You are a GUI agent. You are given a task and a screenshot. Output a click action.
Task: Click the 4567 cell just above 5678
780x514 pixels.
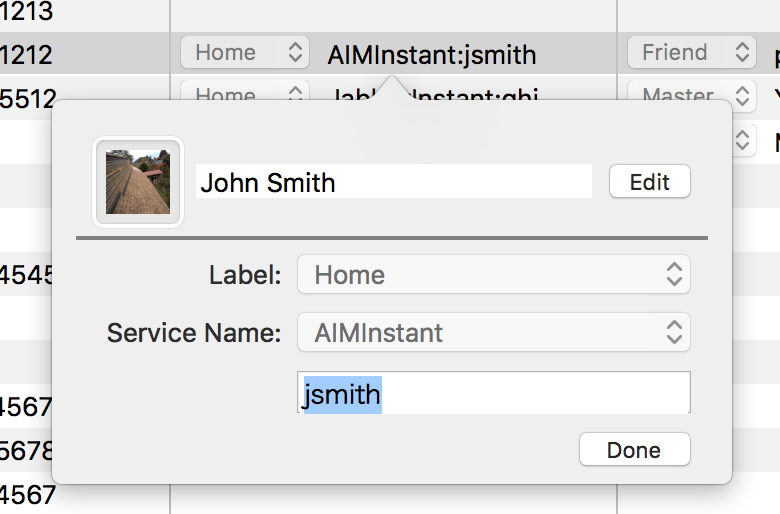pyautogui.click(x=24, y=407)
